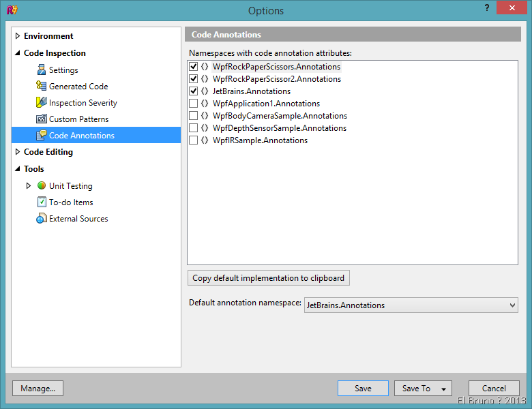Viewport: 532px width, 409px height.
Task: Click the Unit Testing green ball icon
Action: [42, 185]
